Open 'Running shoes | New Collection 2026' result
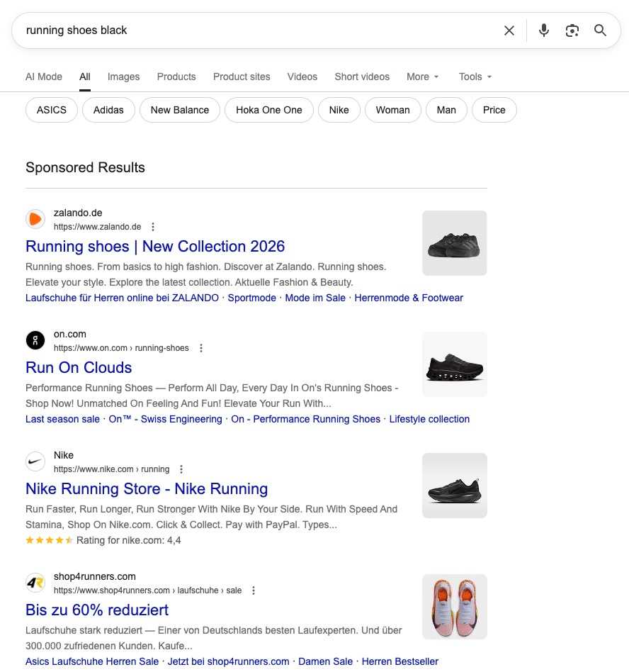This screenshot has width=629, height=672. [x=155, y=247]
